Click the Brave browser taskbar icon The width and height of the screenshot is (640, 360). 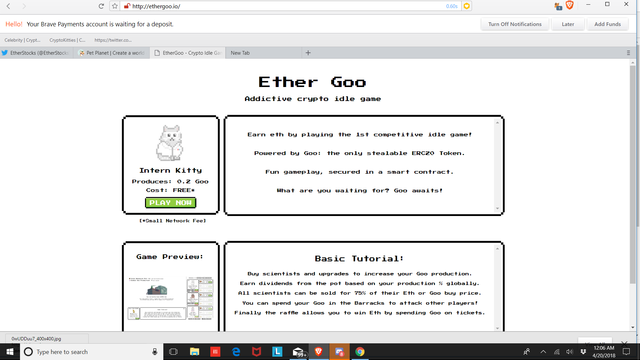click(318, 351)
